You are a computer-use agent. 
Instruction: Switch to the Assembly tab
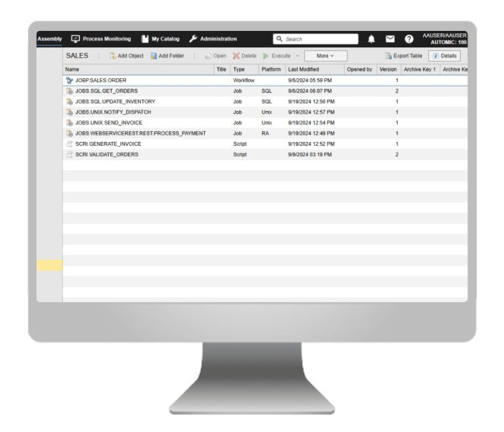tap(49, 39)
